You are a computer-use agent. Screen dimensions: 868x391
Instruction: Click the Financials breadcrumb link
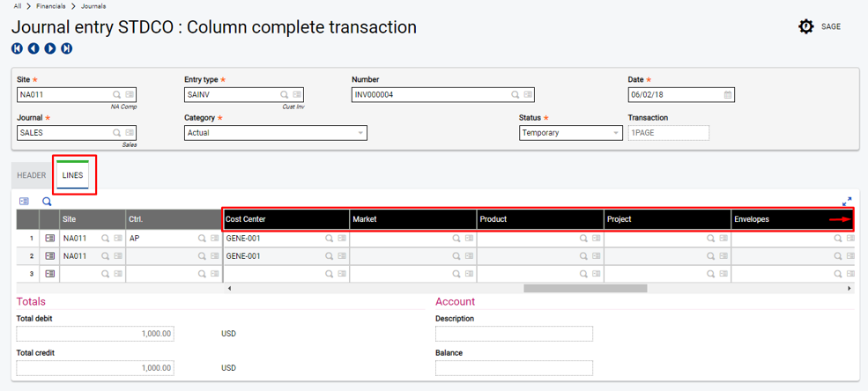(51, 6)
